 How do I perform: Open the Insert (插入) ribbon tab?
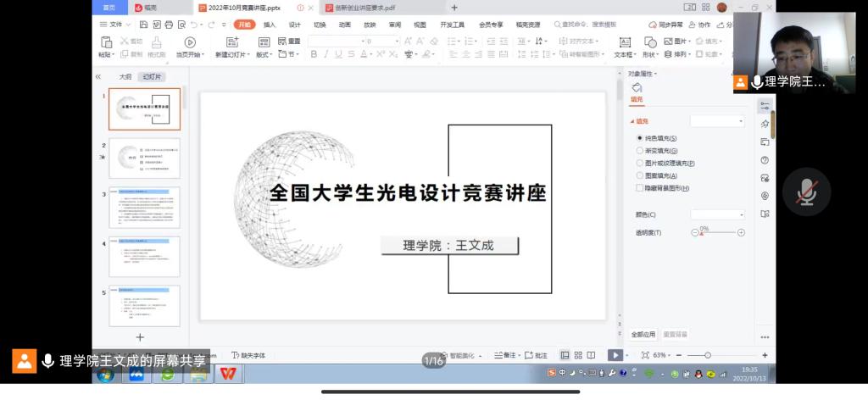pyautogui.click(x=270, y=25)
